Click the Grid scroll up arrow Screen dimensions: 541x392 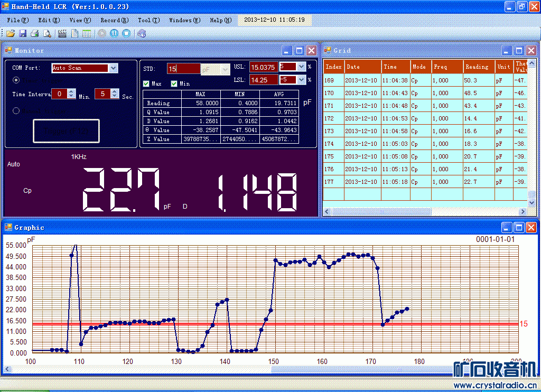(x=531, y=63)
